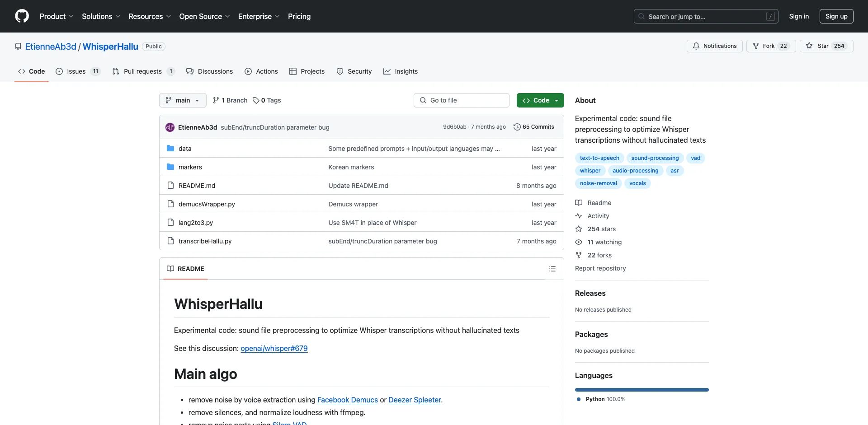
Task: Click the Go to file search box
Action: pos(462,100)
